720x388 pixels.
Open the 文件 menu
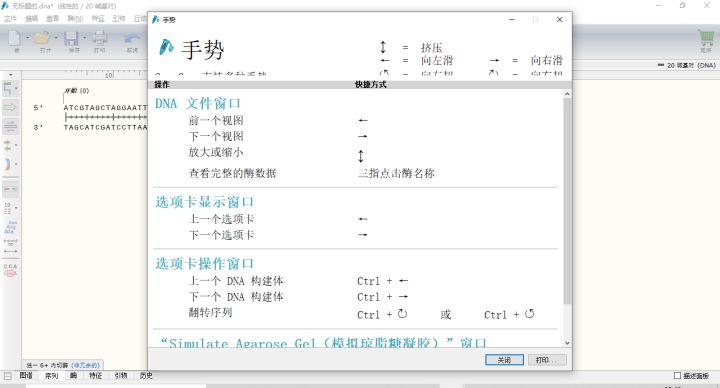point(10,18)
